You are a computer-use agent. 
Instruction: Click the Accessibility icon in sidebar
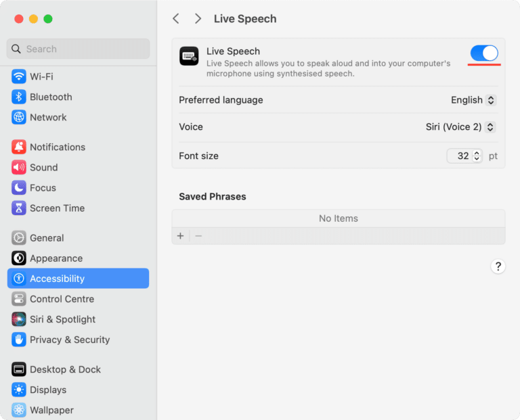(x=19, y=279)
